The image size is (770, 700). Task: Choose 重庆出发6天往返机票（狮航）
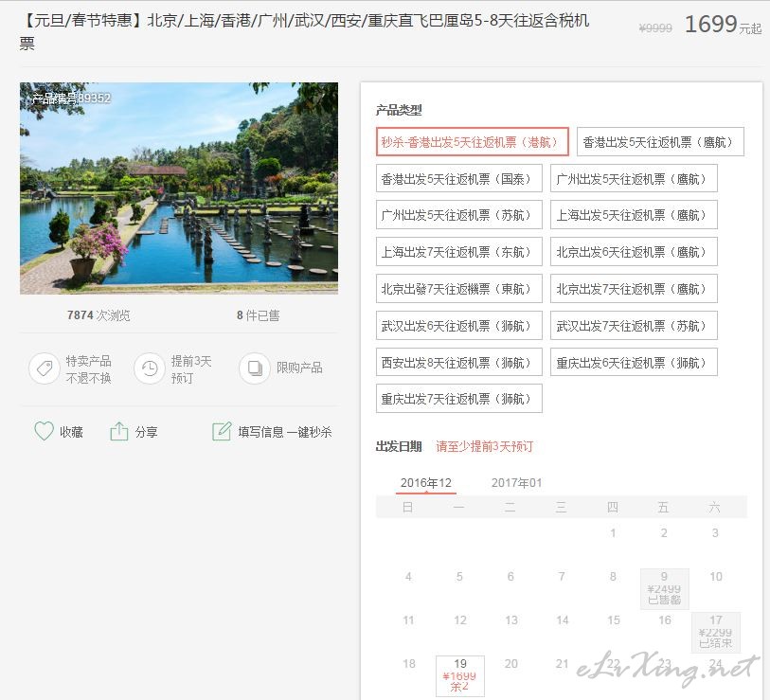pos(634,362)
